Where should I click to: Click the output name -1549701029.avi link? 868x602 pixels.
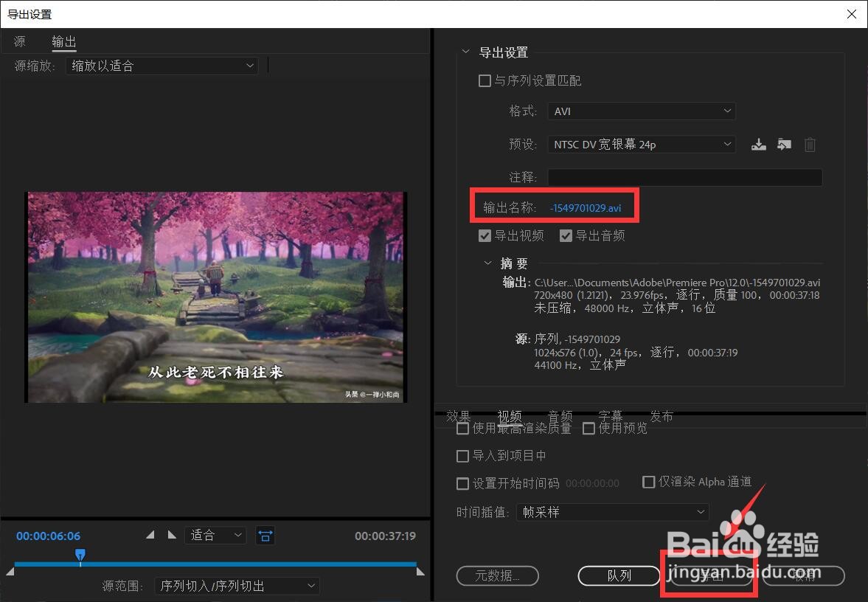tap(586, 208)
